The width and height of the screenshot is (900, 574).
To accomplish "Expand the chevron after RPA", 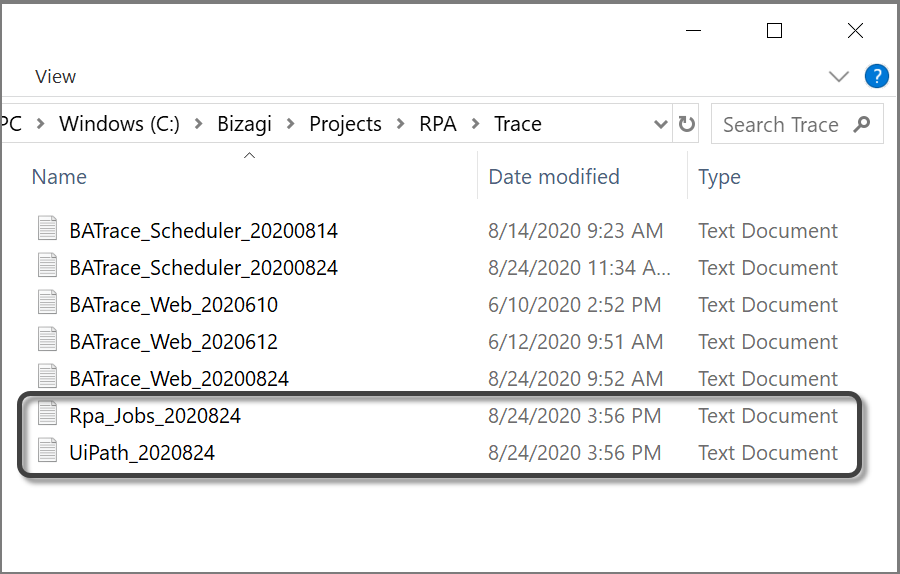I will [x=476, y=124].
